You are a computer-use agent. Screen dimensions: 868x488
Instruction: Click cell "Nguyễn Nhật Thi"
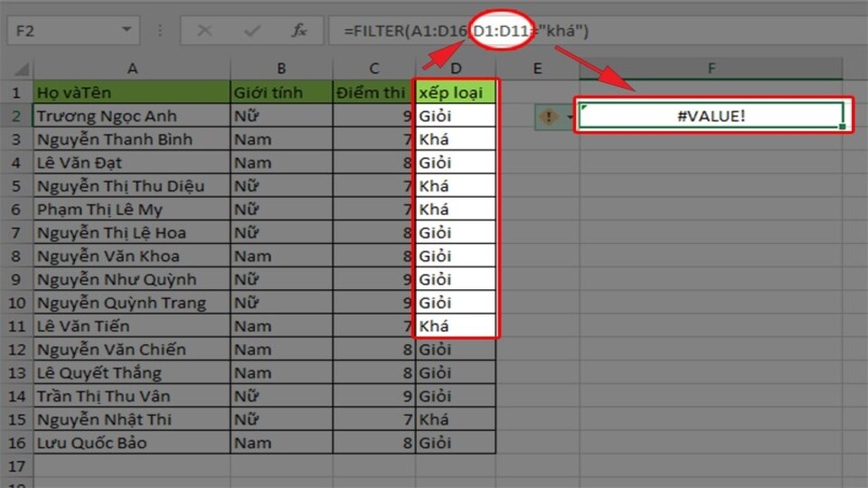(x=132, y=419)
